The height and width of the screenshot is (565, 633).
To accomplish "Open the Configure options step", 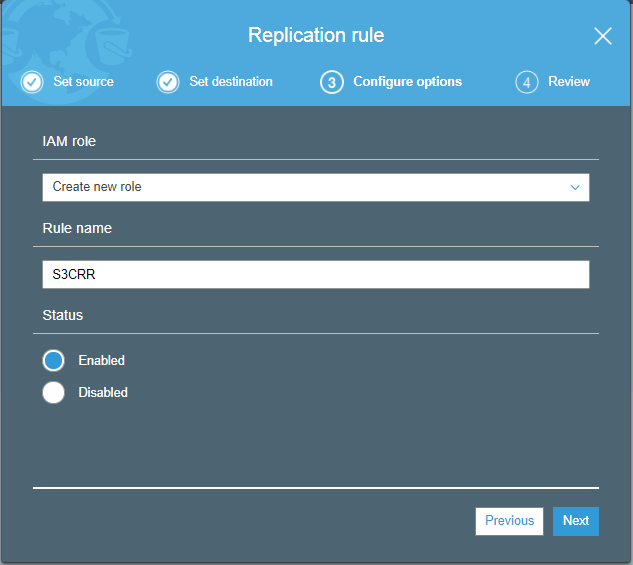I will point(407,82).
